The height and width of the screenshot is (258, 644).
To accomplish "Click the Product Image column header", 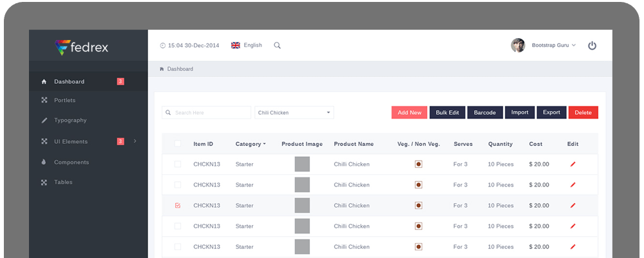I will point(302,144).
